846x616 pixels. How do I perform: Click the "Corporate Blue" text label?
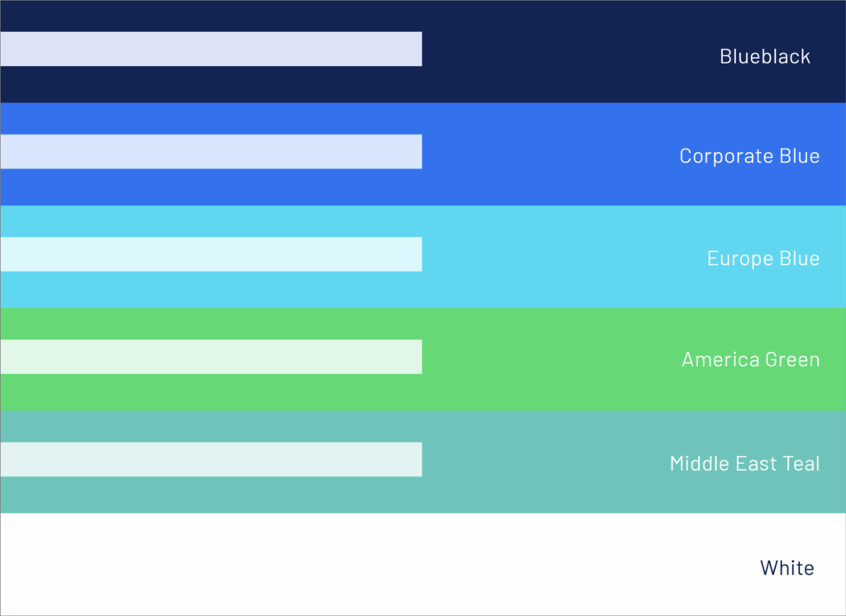pos(749,156)
